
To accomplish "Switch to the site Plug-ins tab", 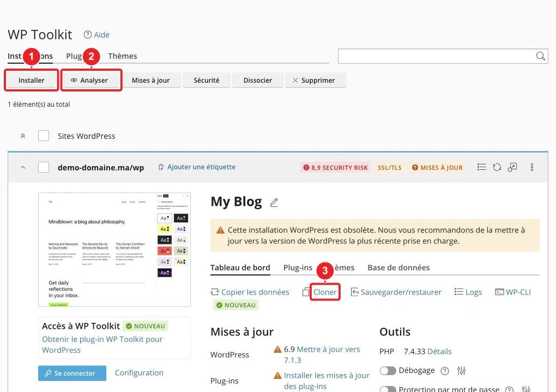I will click(x=298, y=268).
